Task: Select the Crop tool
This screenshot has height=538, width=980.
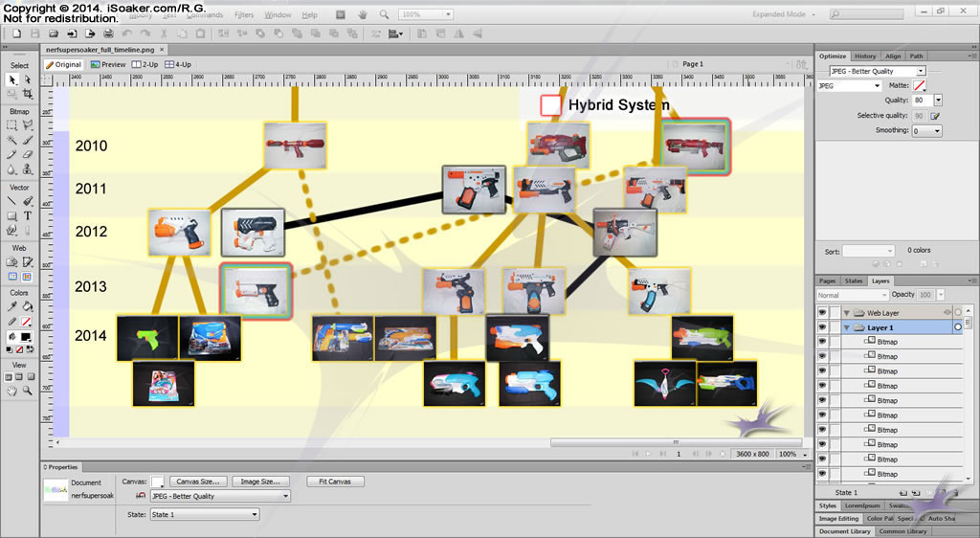Action: pos(28,94)
